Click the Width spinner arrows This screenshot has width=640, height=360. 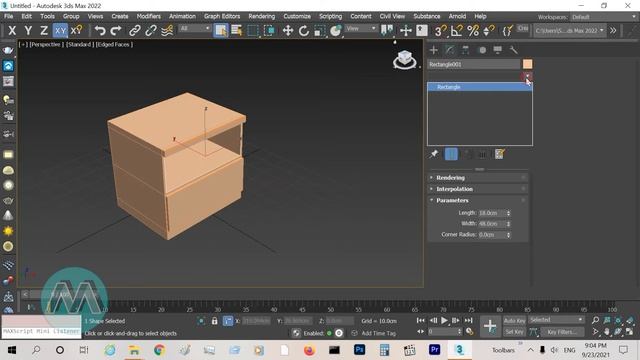(508, 224)
